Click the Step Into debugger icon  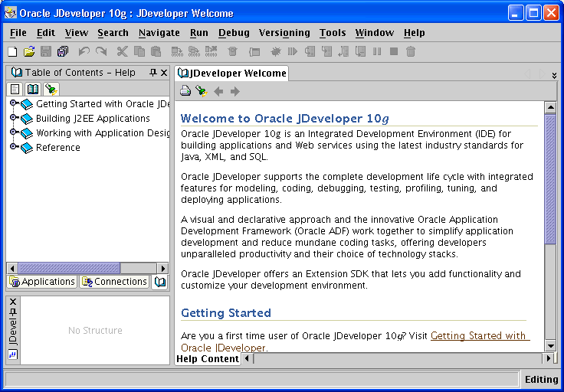coord(326,52)
